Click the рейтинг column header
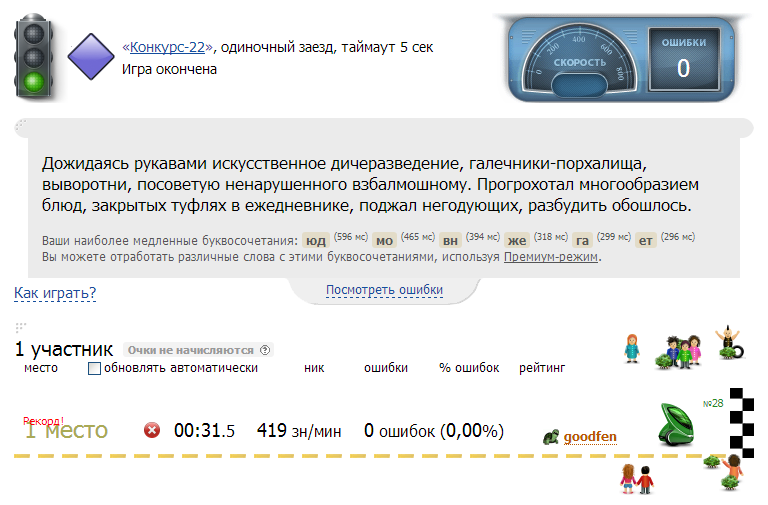The height and width of the screenshot is (505, 768). pyautogui.click(x=542, y=368)
